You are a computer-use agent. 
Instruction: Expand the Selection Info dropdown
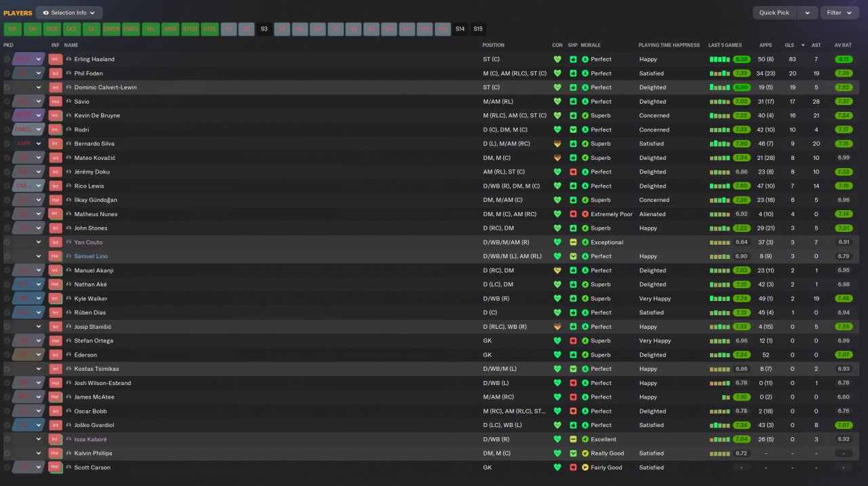click(x=93, y=13)
